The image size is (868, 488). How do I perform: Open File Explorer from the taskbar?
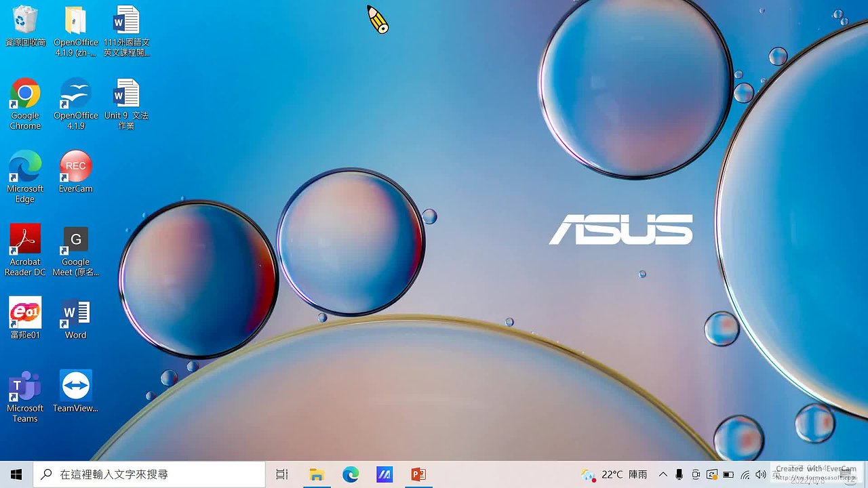[316, 474]
